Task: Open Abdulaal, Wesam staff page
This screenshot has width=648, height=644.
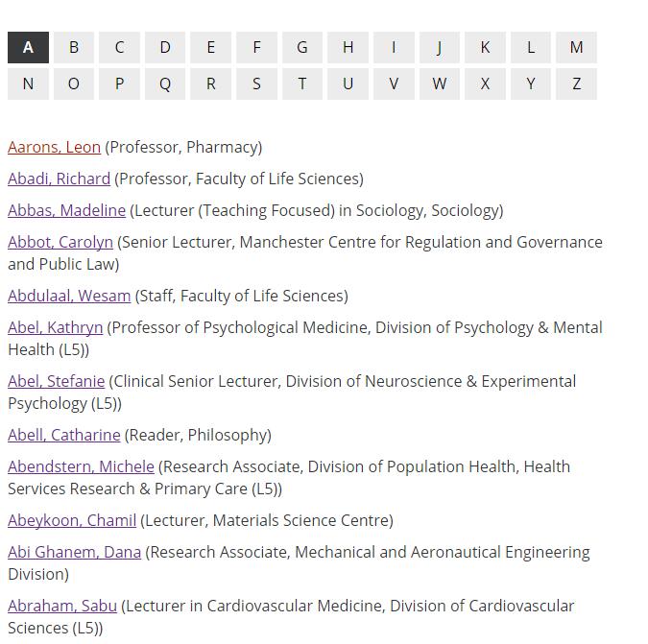Action: (69, 296)
